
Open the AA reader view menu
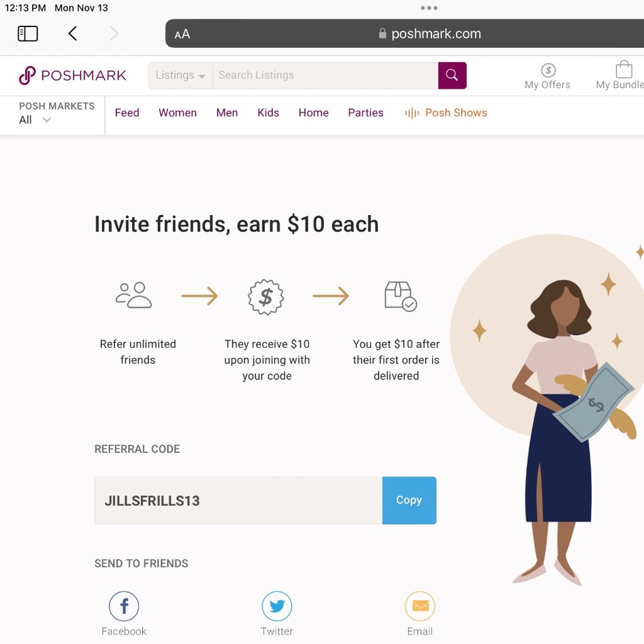coord(182,34)
